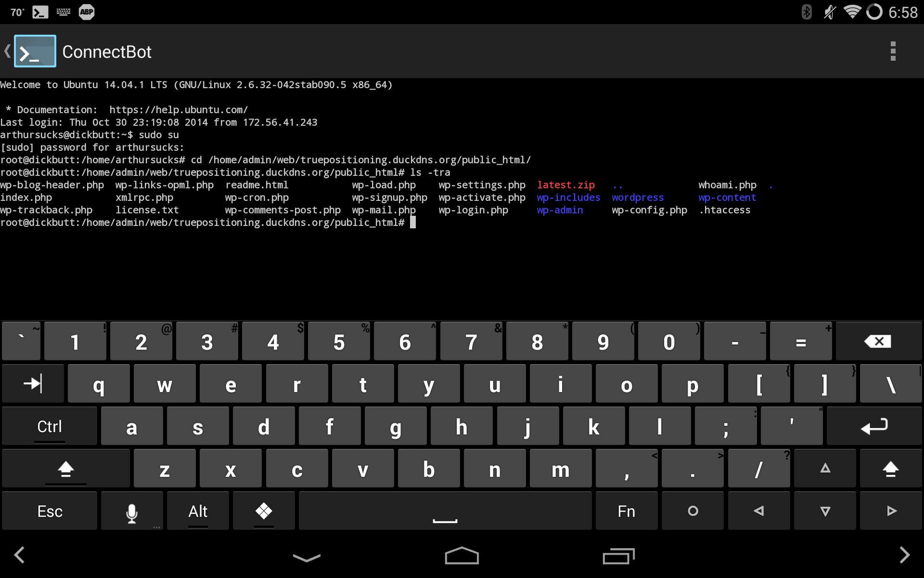924x578 pixels.
Task: Tap the semicolon key
Action: pos(726,426)
